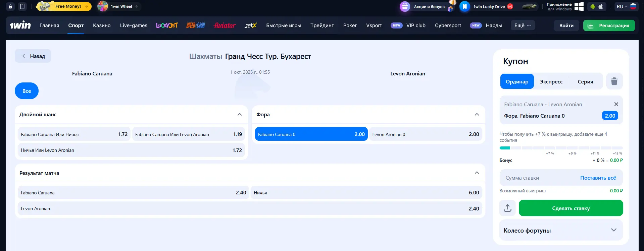
Task: Switch to the Экспресс coupon tab
Action: [x=551, y=82]
